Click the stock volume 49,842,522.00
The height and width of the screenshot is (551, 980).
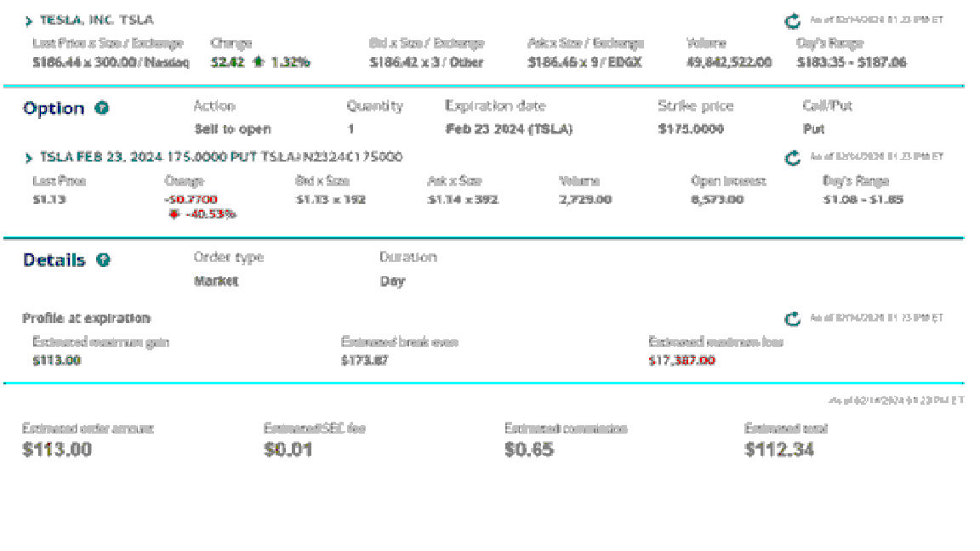pyautogui.click(x=729, y=62)
